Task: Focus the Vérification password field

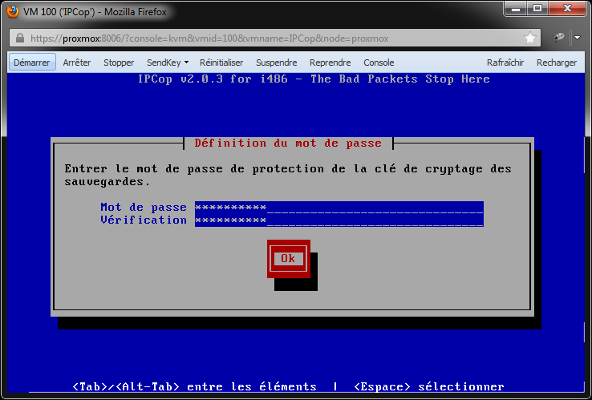Action: tap(339, 220)
